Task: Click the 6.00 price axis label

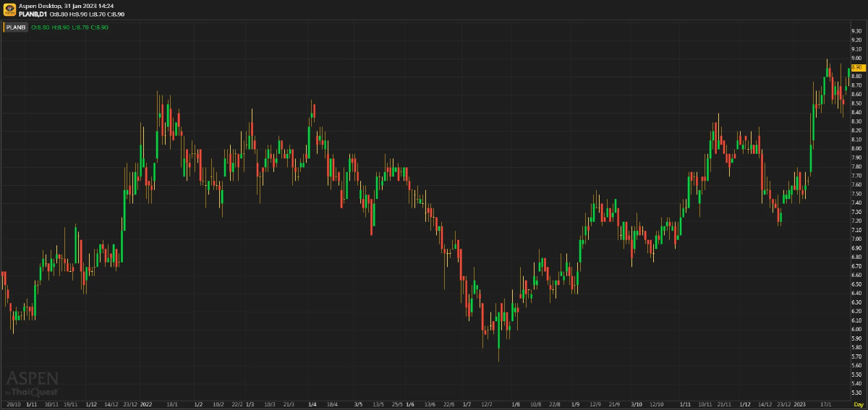Action: pyautogui.click(x=856, y=329)
